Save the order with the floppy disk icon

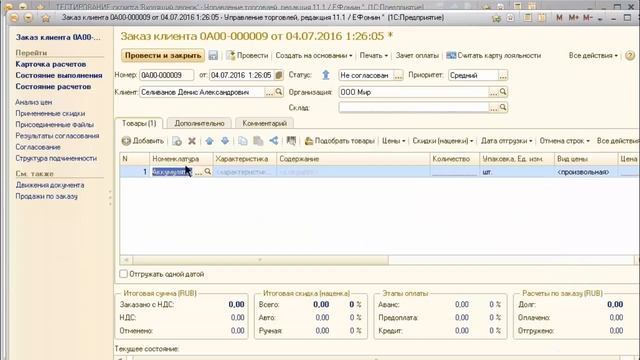(213, 56)
